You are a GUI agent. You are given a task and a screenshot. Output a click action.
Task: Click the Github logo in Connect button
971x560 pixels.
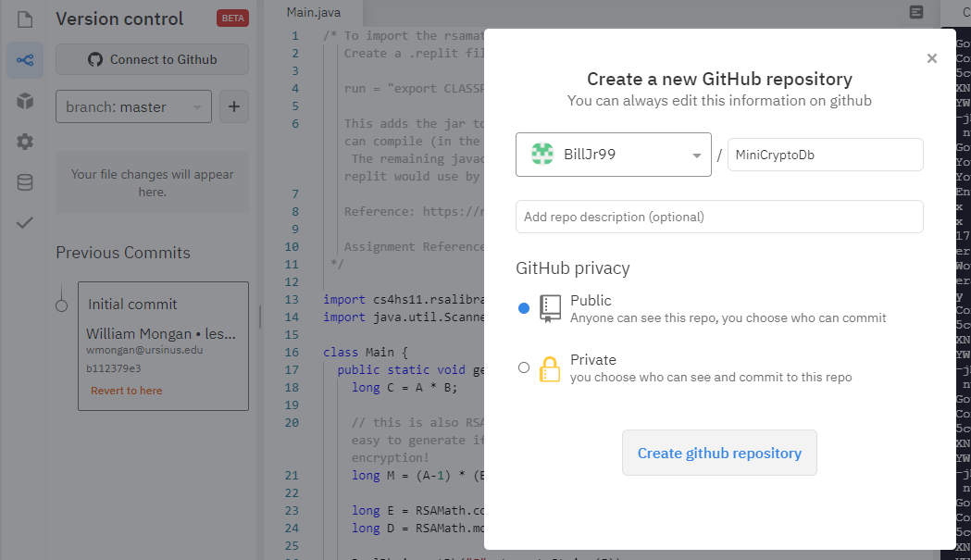click(95, 59)
